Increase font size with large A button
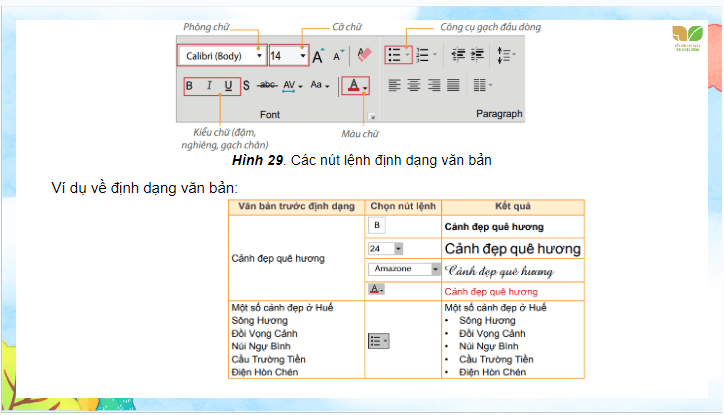Image resolution: width=724 pixels, height=415 pixels. click(x=318, y=56)
